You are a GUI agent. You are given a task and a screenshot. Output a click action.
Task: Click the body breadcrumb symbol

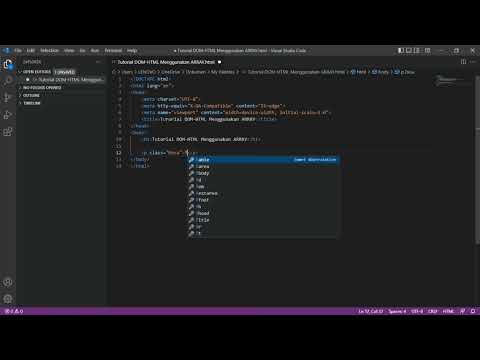click(x=380, y=72)
